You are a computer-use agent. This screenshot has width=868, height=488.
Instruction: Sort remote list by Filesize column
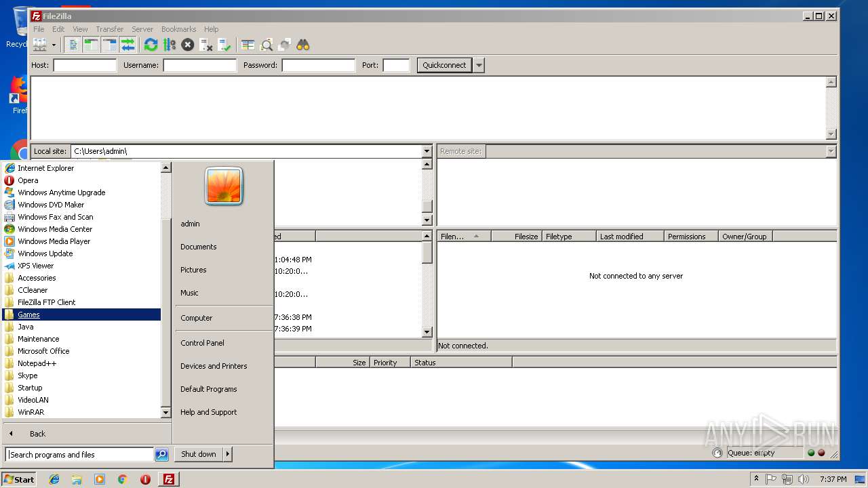(x=517, y=237)
